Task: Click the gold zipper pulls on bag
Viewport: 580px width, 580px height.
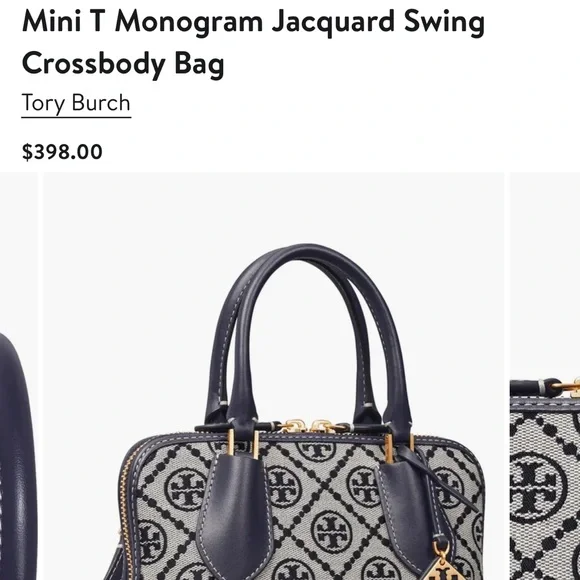Action: 307,426
